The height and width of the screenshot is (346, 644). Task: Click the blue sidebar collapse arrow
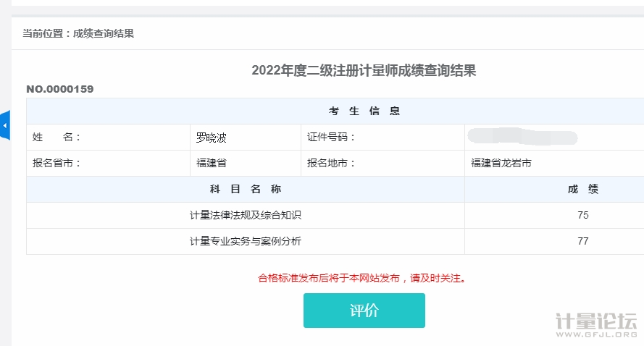(5, 126)
